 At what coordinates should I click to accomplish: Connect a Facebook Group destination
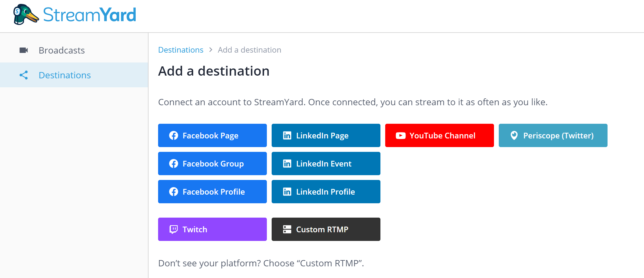(x=212, y=164)
